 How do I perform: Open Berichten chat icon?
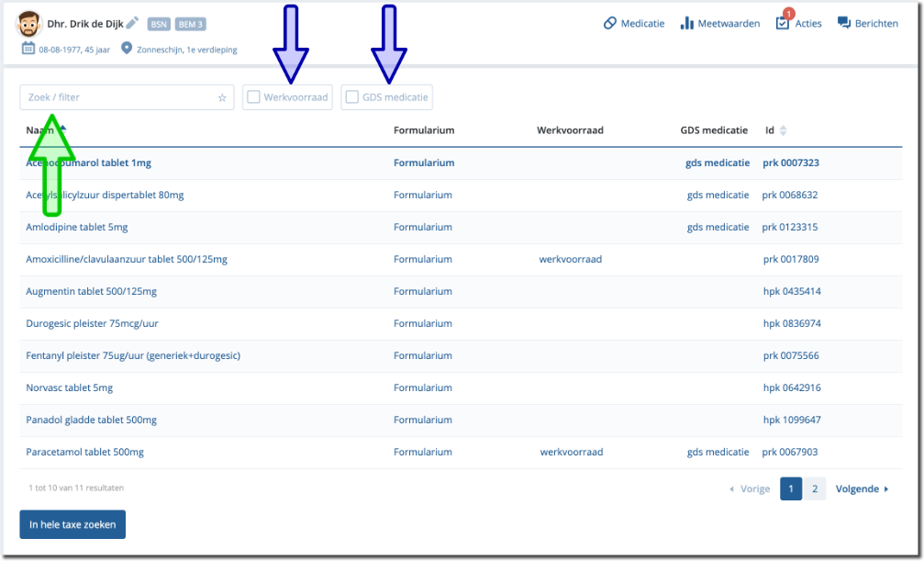pos(844,23)
